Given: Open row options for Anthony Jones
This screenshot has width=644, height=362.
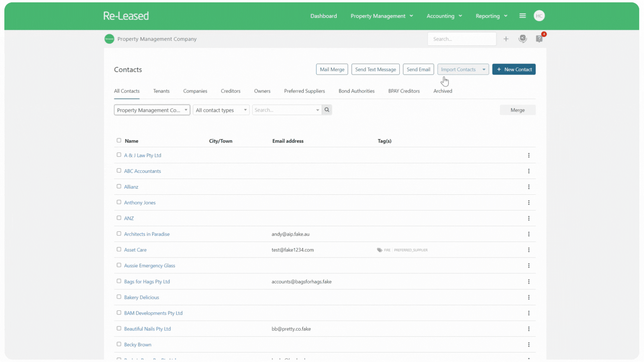Looking at the screenshot, I should click(529, 202).
